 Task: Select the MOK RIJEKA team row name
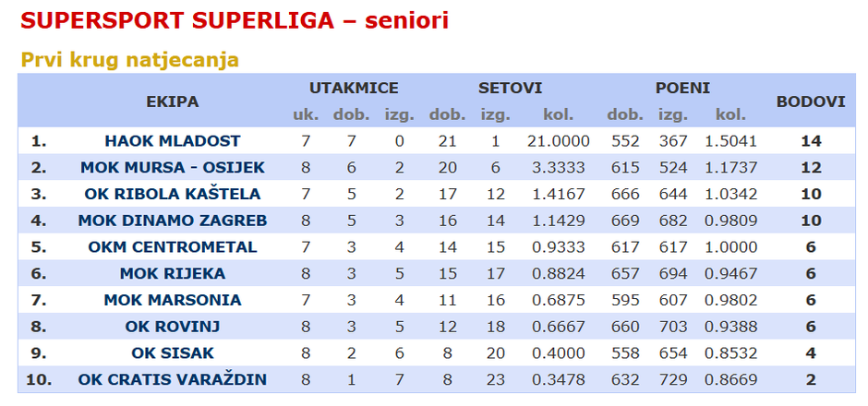(x=173, y=274)
